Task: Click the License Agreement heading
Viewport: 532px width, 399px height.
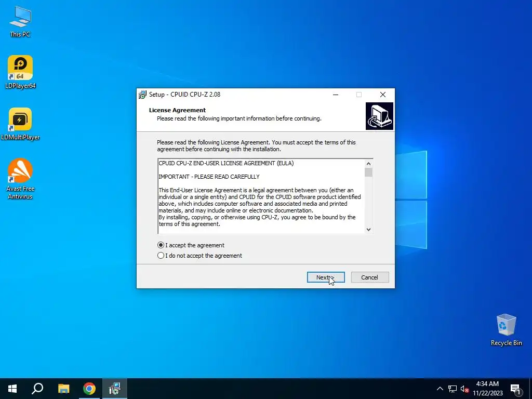Action: point(177,110)
